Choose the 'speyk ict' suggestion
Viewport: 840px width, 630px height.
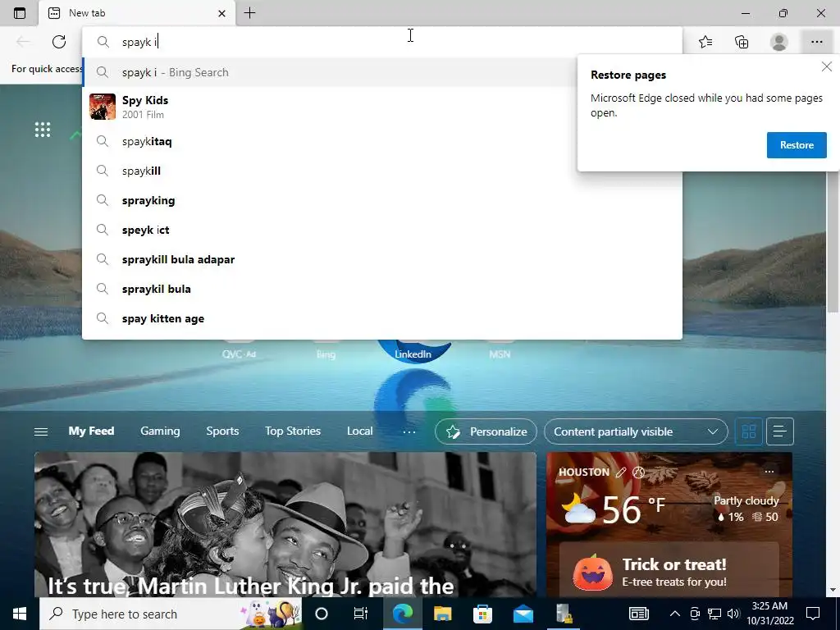(382, 230)
